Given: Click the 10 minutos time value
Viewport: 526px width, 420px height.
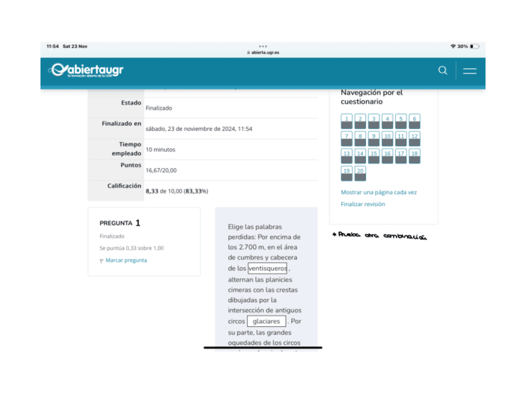Looking at the screenshot, I should (x=161, y=150).
